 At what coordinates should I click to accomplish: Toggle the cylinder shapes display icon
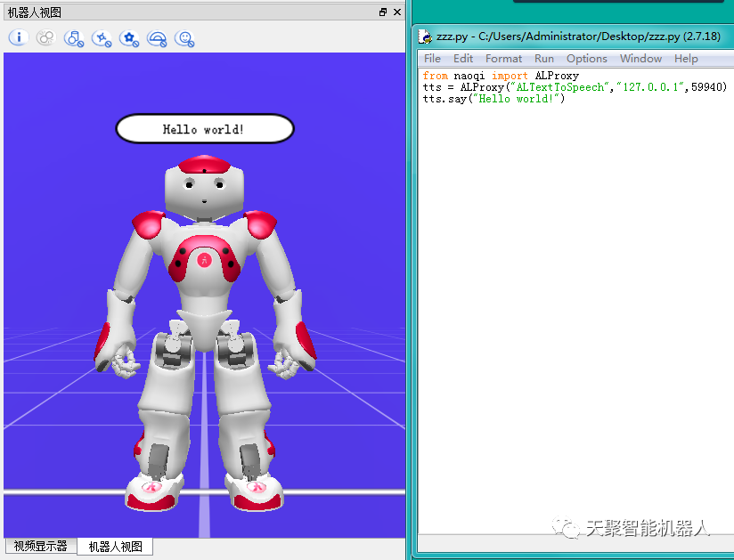tap(74, 38)
